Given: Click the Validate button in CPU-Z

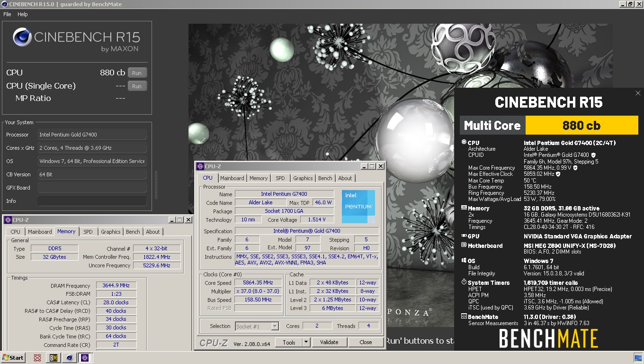Looking at the screenshot, I should click(329, 342).
